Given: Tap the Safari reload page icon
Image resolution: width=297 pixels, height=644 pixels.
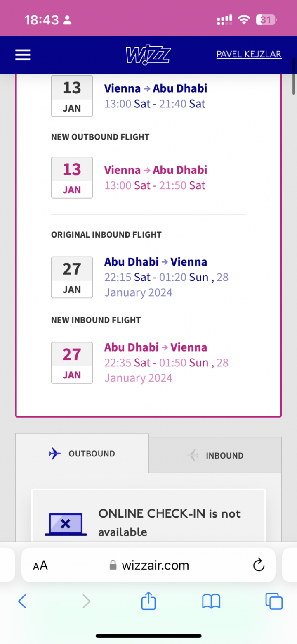Looking at the screenshot, I should (x=259, y=565).
